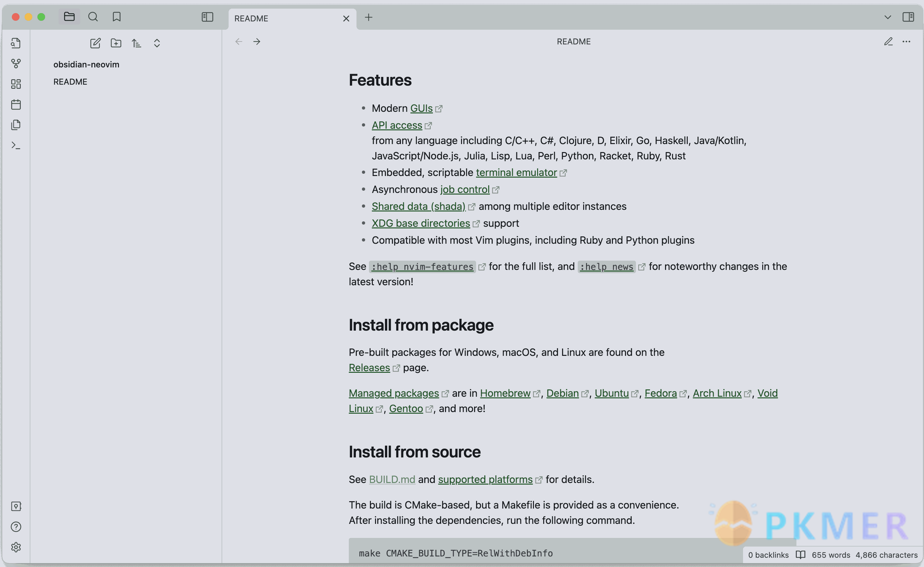Toggle the bookmarks panel icon

tap(116, 17)
